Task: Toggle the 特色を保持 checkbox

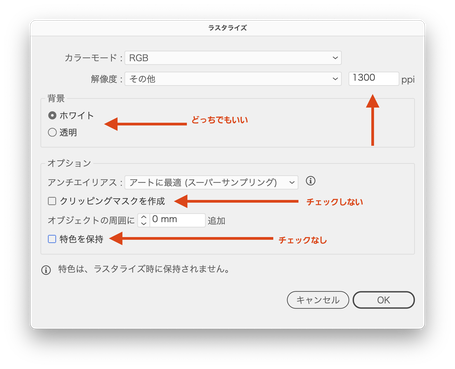Action: (52, 239)
